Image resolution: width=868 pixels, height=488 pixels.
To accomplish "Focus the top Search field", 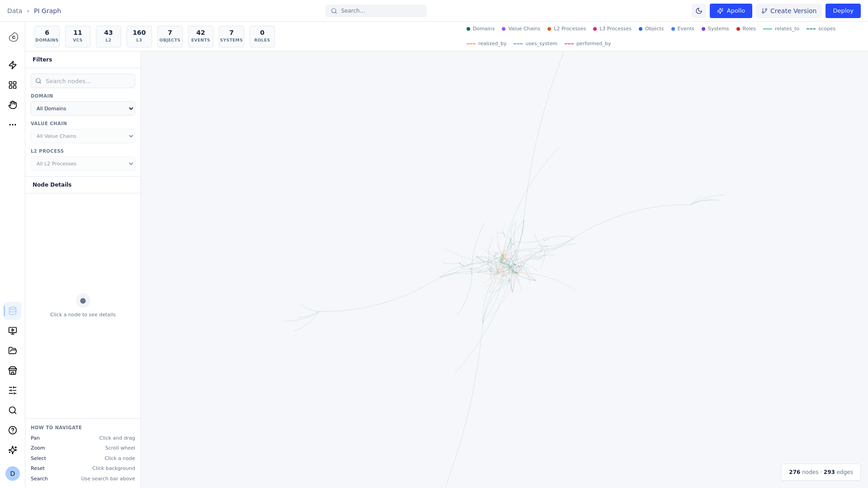I will pyautogui.click(x=376, y=11).
